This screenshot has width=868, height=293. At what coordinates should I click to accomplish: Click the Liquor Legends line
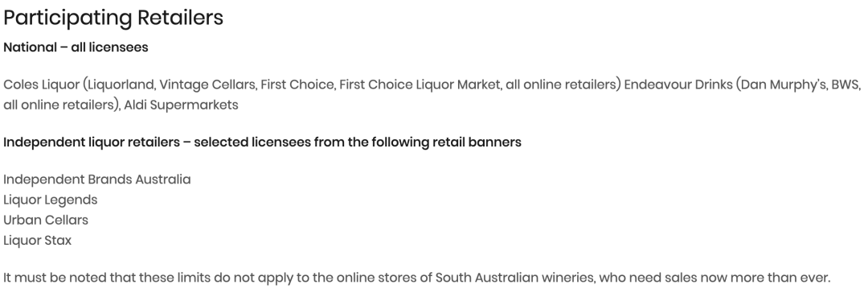click(x=51, y=200)
